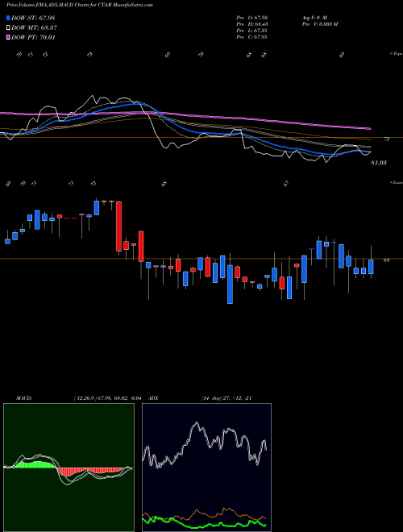Click the '81.03' value label
The width and height of the screenshot is (403, 532).
pyautogui.click(x=379, y=163)
